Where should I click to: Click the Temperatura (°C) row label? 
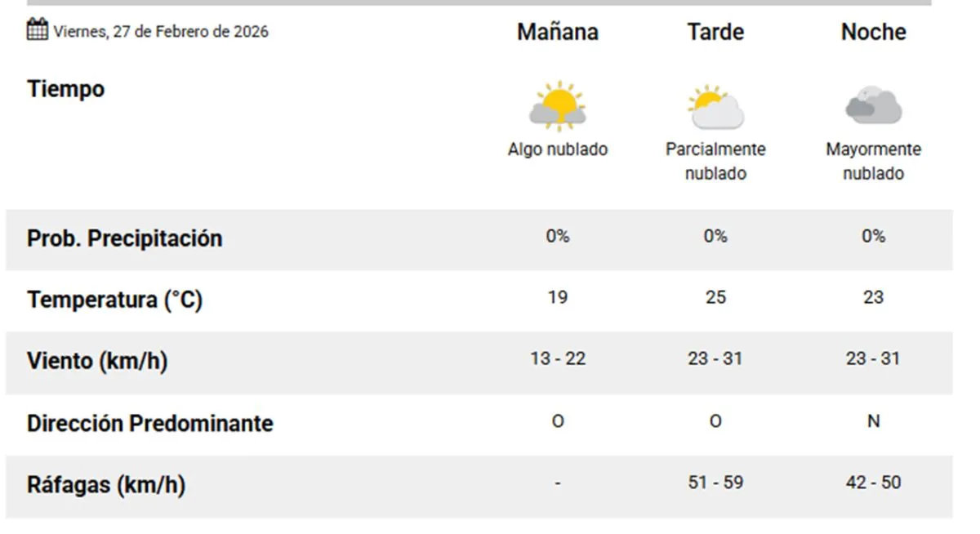click(x=114, y=300)
